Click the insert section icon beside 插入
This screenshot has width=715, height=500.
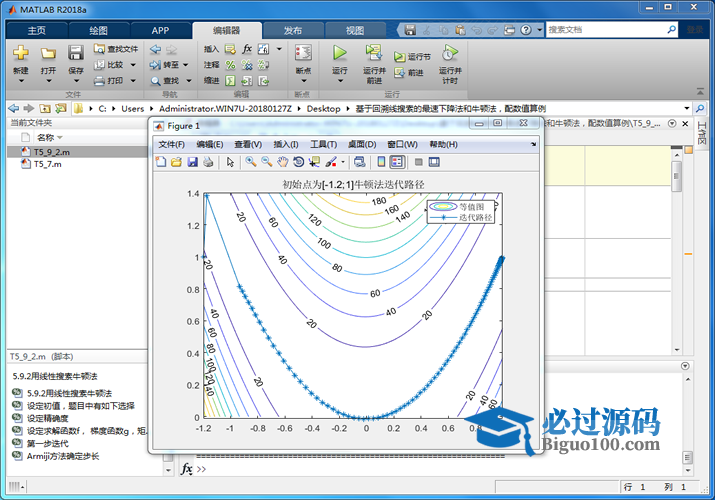point(230,49)
